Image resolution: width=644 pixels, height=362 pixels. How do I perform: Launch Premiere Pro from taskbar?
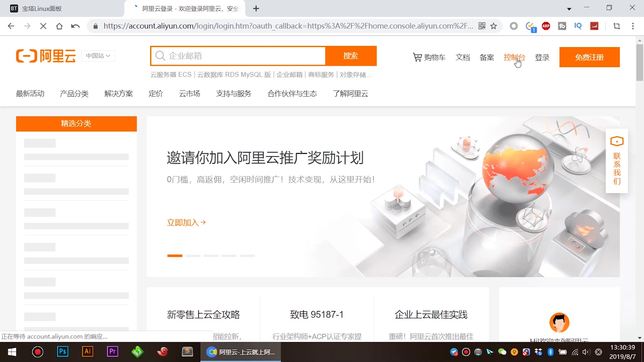click(x=112, y=352)
